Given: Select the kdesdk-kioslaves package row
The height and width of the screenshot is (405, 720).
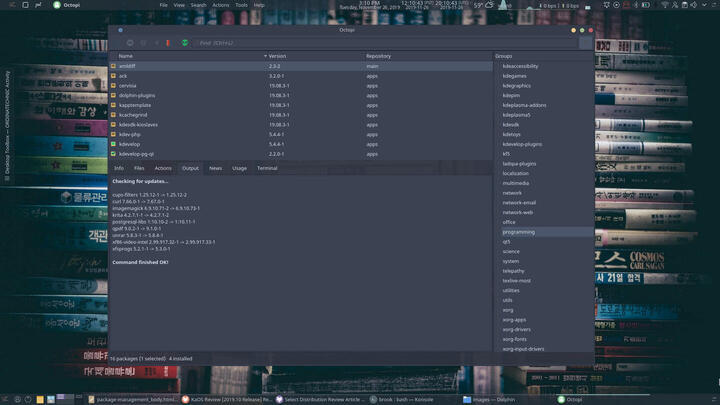Looking at the screenshot, I should tap(301, 125).
